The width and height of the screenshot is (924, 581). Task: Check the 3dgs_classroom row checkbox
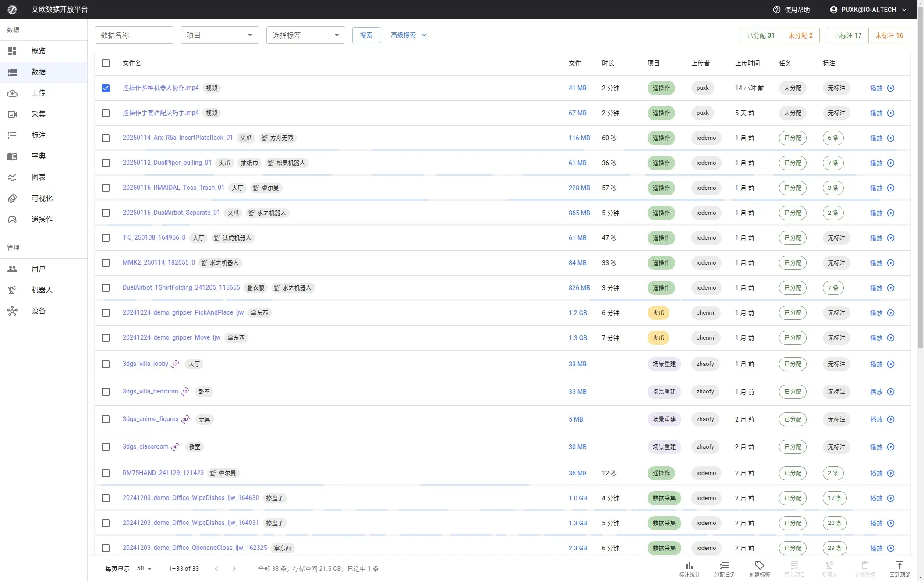[x=106, y=447]
